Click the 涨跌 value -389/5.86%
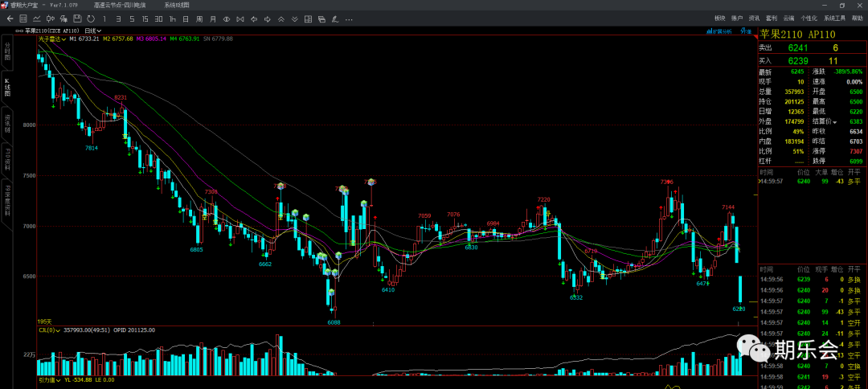 click(846, 72)
